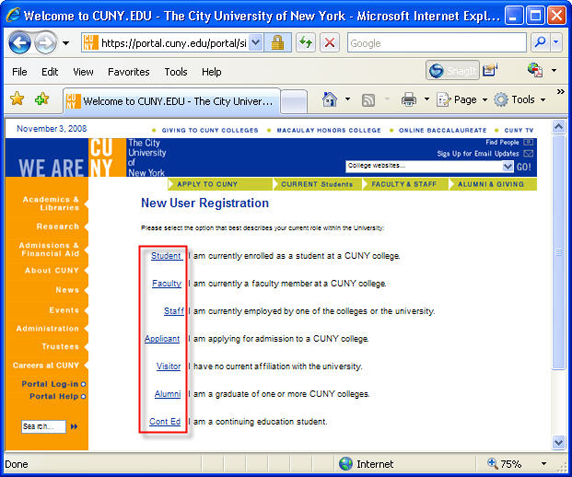The height and width of the screenshot is (477, 572).
Task: Click the browser Back arrow button
Action: (19, 43)
